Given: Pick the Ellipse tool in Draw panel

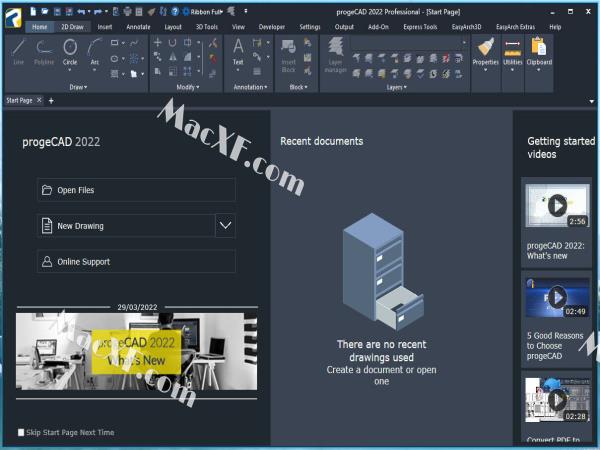Looking at the screenshot, I should click(114, 59).
